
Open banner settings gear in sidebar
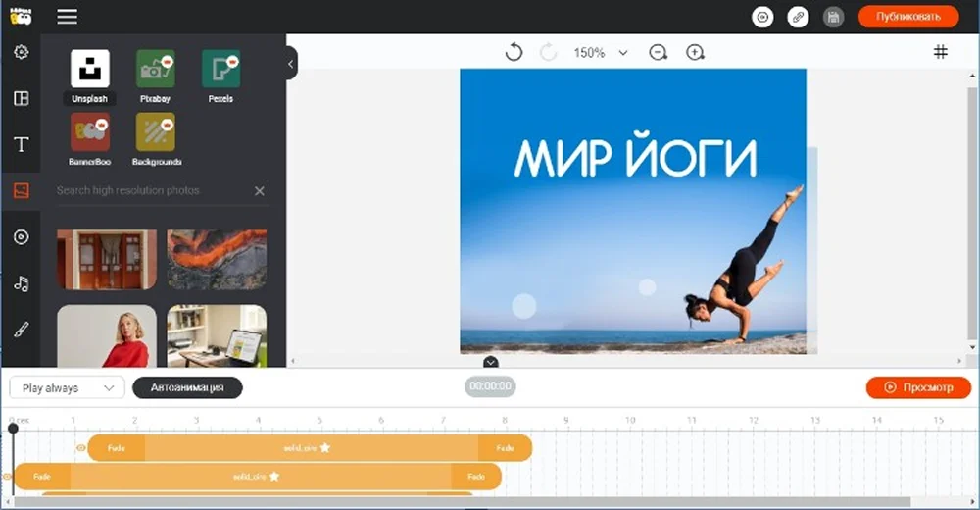tap(22, 52)
